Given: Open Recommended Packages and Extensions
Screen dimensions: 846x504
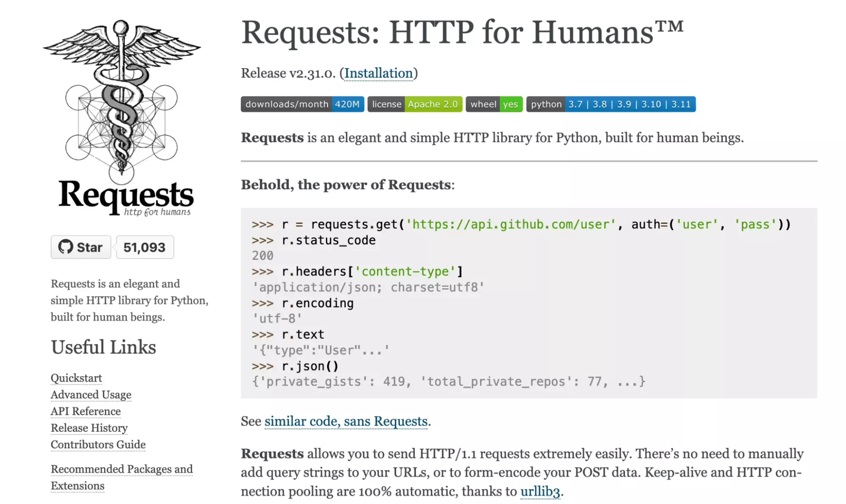Looking at the screenshot, I should [121, 469].
